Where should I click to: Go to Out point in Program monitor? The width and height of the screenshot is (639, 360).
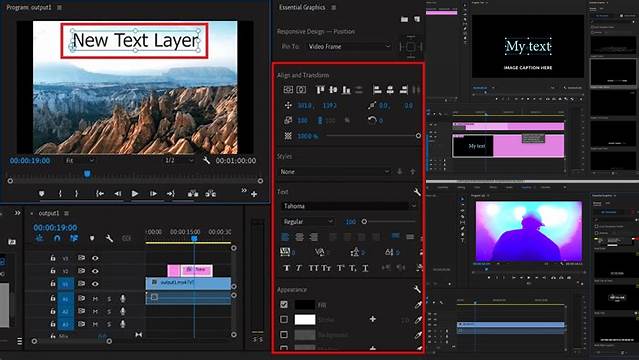[171, 194]
